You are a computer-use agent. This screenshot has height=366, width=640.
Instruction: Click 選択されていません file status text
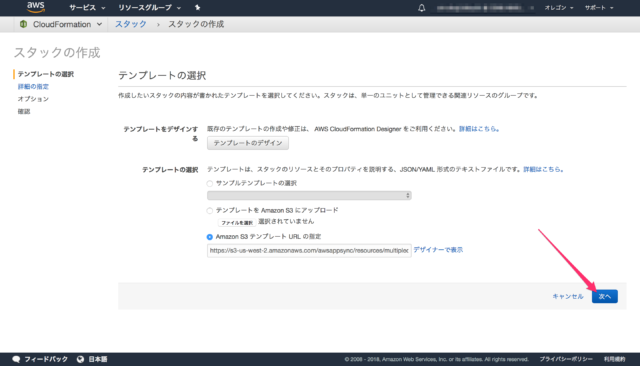click(x=286, y=222)
